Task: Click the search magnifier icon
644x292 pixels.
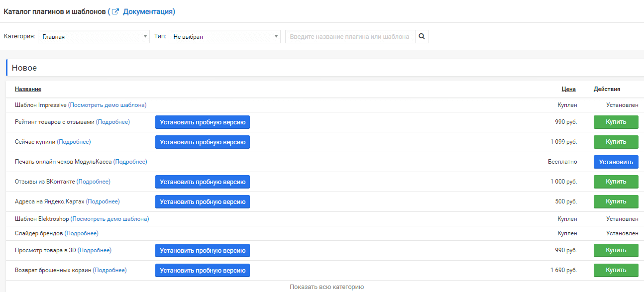Action: (422, 36)
